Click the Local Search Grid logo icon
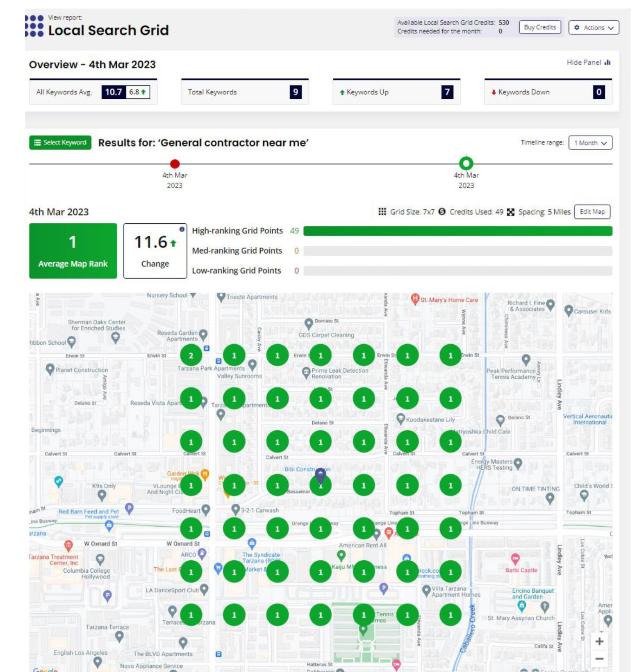The image size is (639, 672). pos(34,26)
